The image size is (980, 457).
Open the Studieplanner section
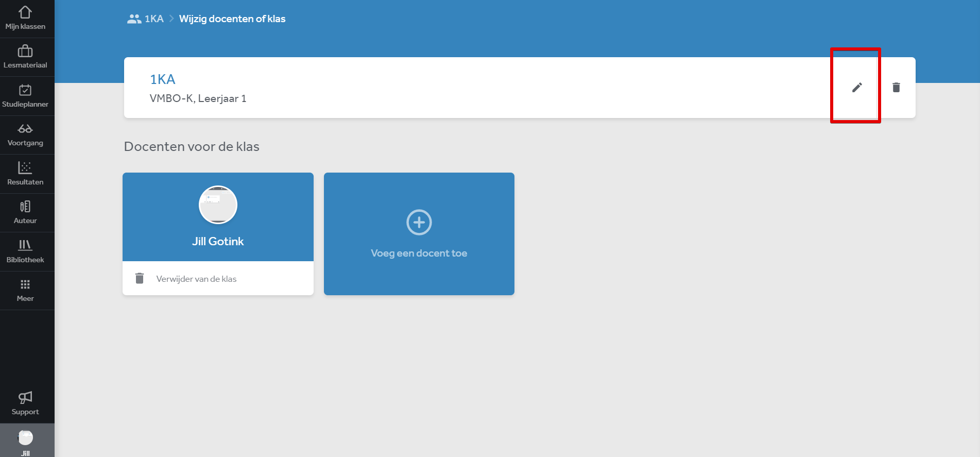[x=25, y=96]
